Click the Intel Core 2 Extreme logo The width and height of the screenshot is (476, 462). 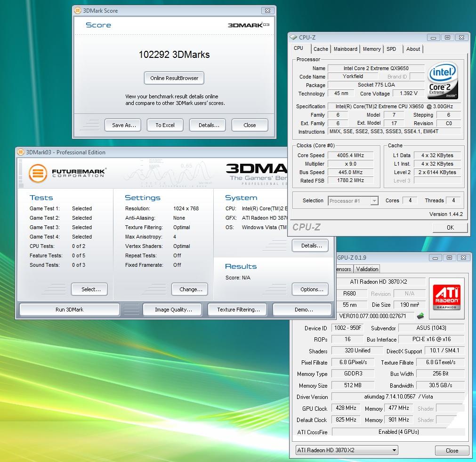click(x=443, y=80)
